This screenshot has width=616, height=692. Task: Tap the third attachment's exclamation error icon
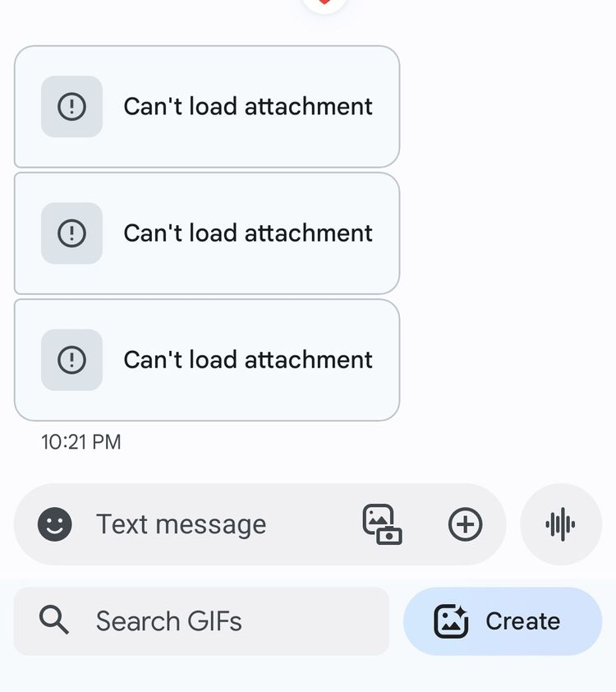(72, 360)
